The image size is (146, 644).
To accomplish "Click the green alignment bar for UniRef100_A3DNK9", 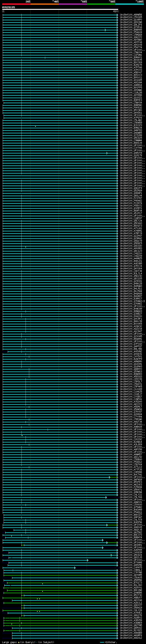I will coord(61,623).
